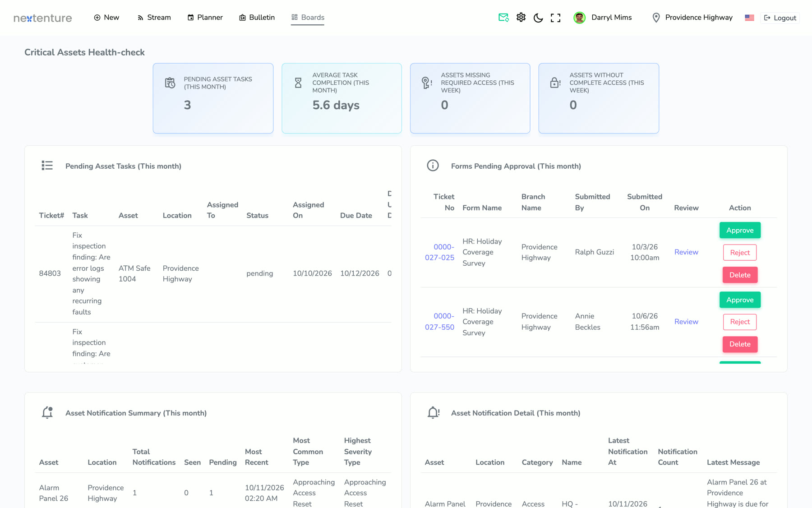Open the mail inbox icon
Image resolution: width=812 pixels, height=508 pixels.
503,18
